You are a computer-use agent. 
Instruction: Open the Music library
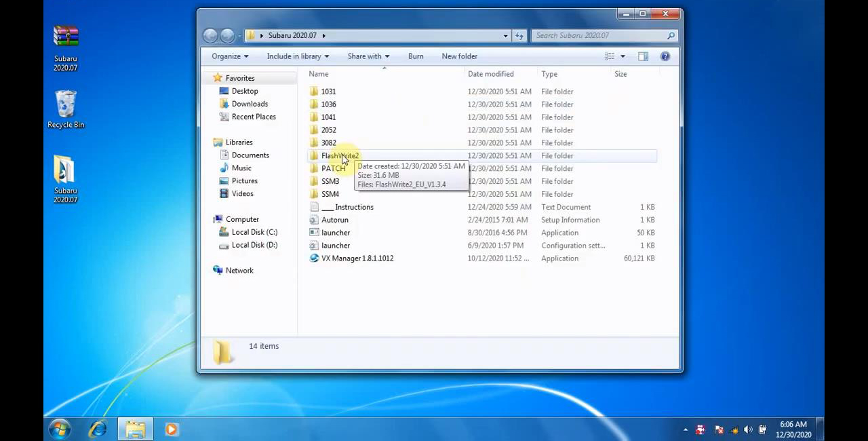[x=241, y=168]
